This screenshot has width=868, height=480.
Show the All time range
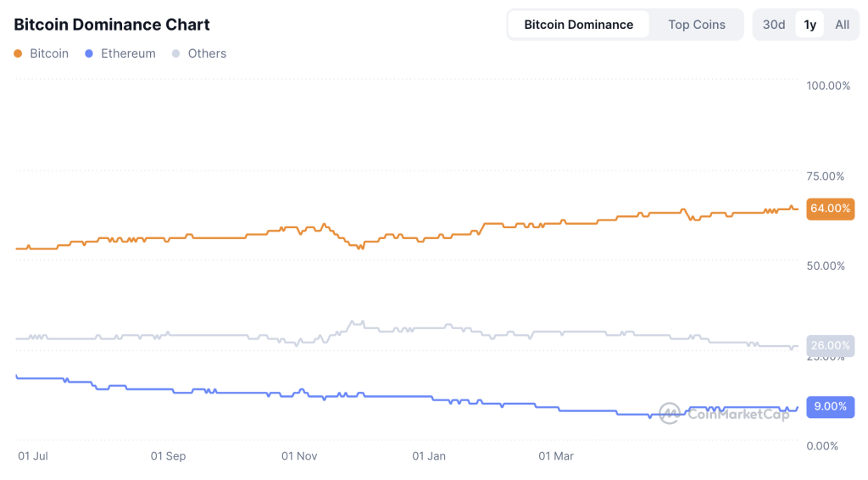[x=842, y=25]
